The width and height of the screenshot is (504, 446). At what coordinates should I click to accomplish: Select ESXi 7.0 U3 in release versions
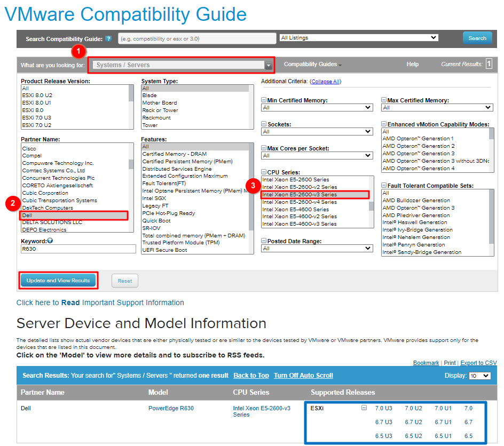(37, 117)
